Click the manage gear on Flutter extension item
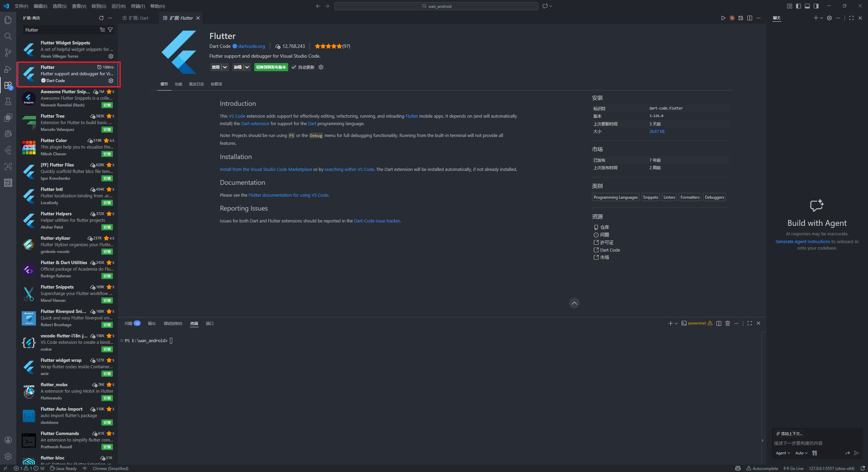868x472 pixels. 111,81
